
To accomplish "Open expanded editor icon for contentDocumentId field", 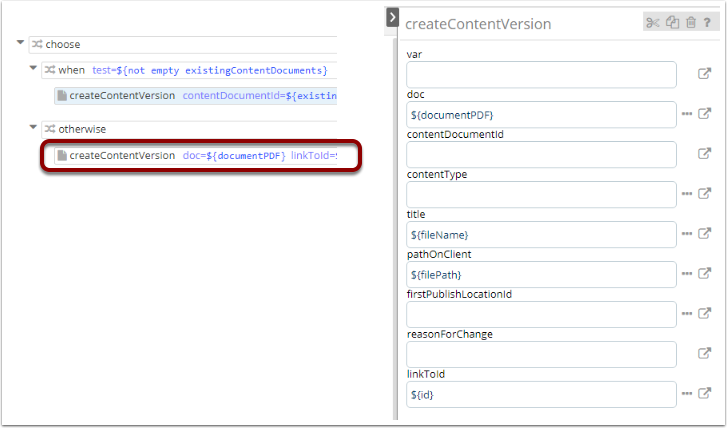I will click(x=704, y=154).
